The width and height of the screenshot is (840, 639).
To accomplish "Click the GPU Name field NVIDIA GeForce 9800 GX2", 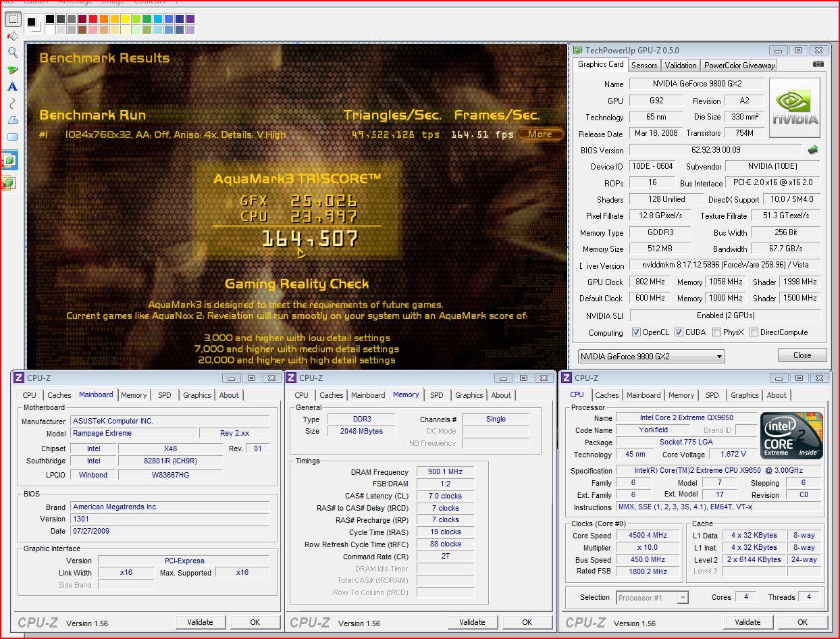I will 697,84.
